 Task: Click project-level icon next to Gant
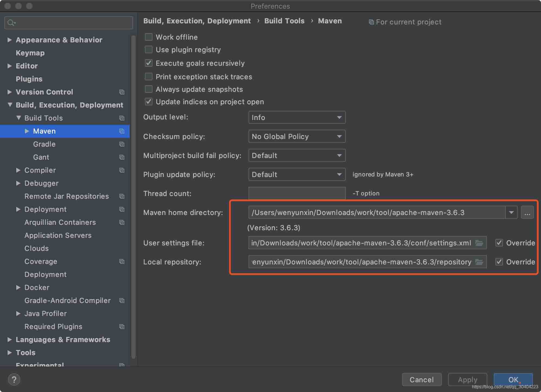click(122, 157)
